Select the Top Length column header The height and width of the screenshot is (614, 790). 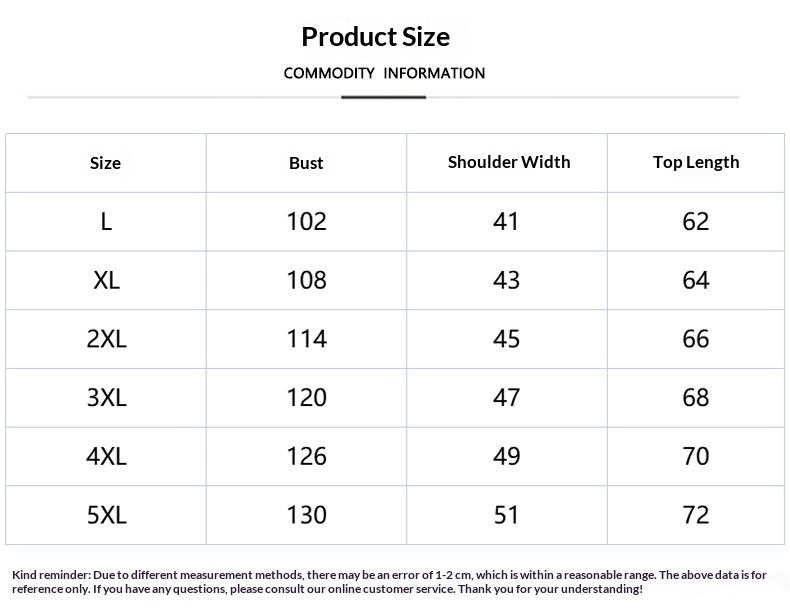[x=696, y=162]
